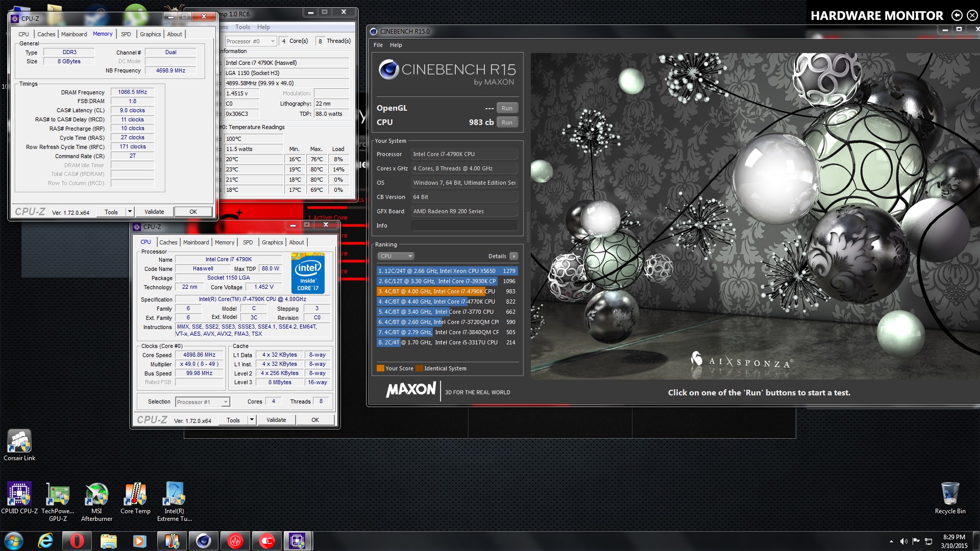
Task: Click Validate in top CPU-Z window
Action: coord(154,212)
